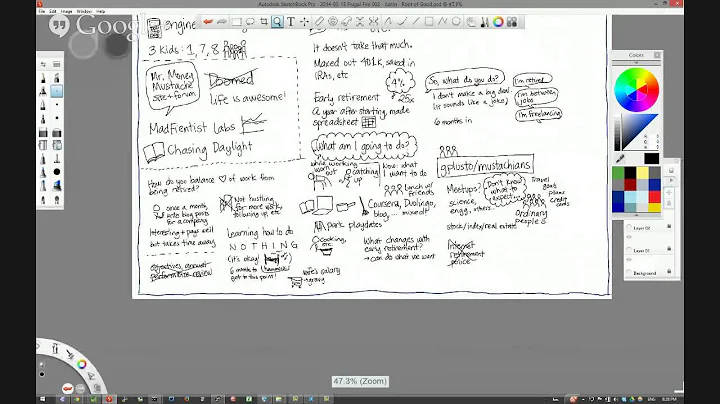Select the Zoom magnifier tool
The image size is (720, 404).
(x=277, y=22)
